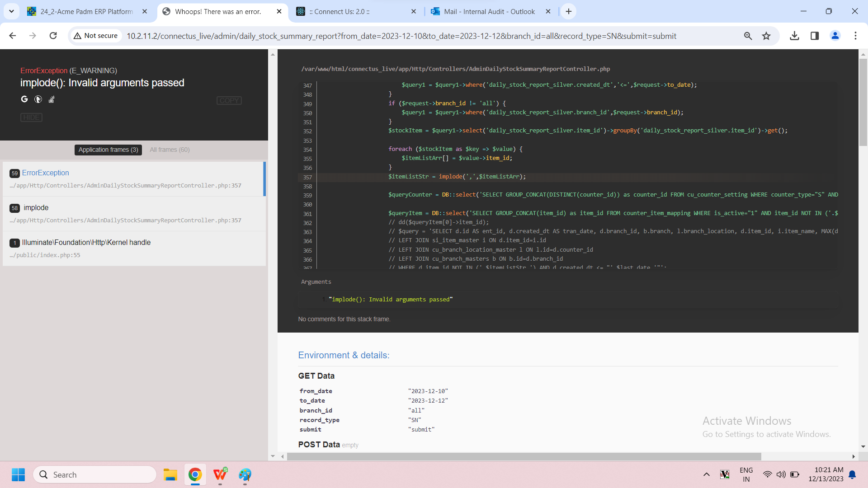
Task: Click scroll-down arrow of the frames panel
Action: coord(273,456)
